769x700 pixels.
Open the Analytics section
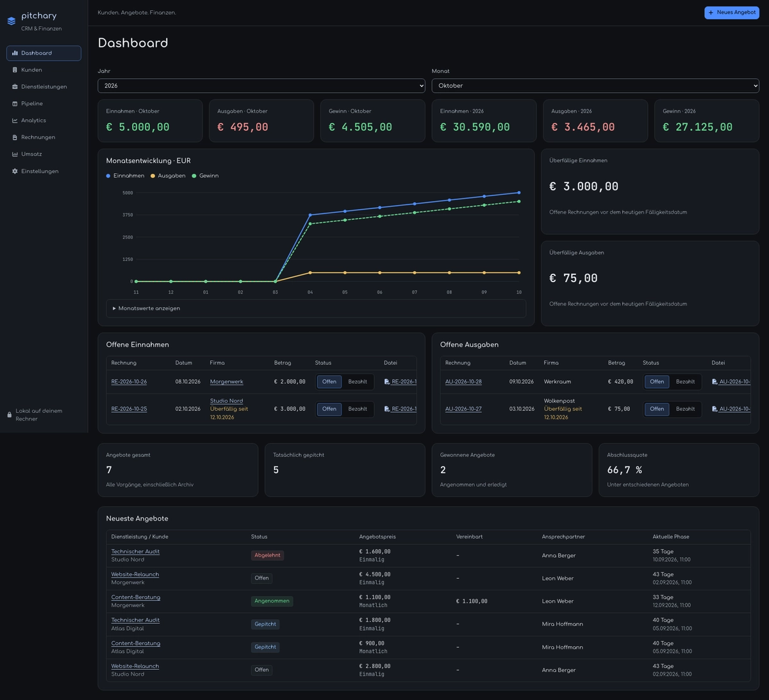tap(44, 121)
